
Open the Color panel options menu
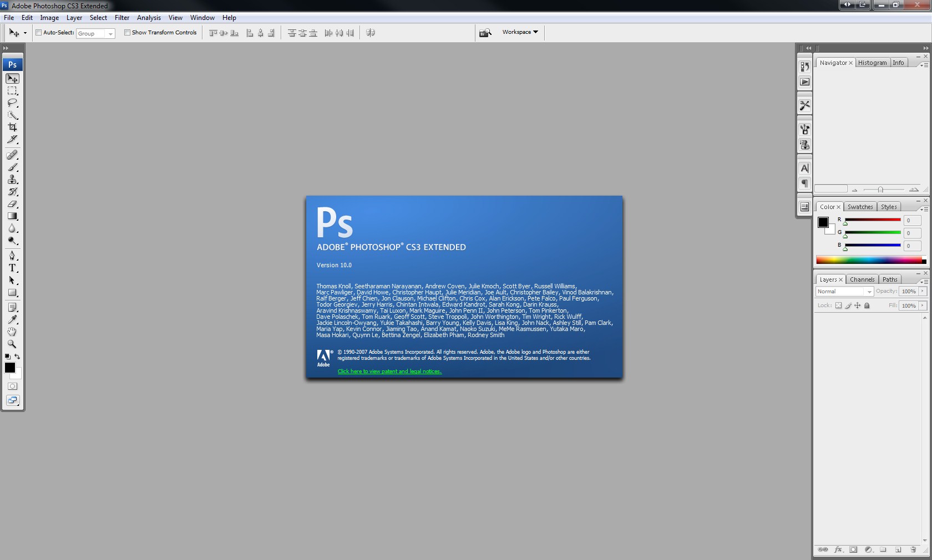click(924, 209)
